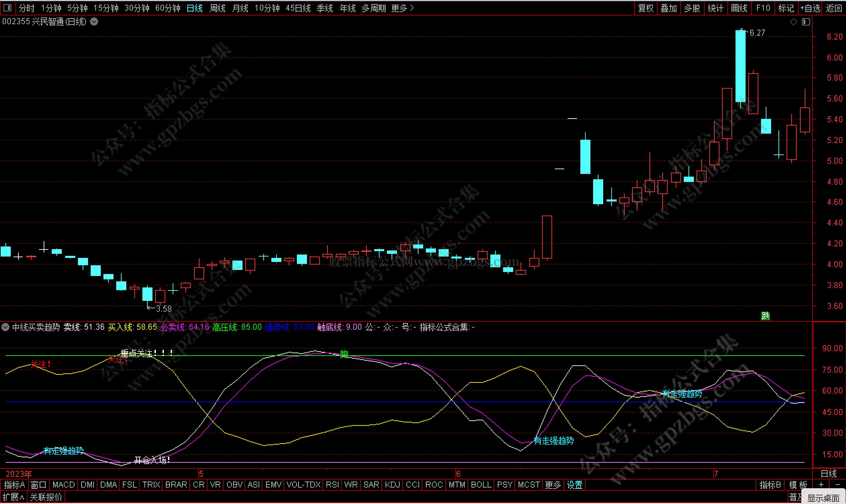Viewport: 846px width, 504px height.
Task: Open 更多 indicators list in bottom bar
Action: (553, 485)
